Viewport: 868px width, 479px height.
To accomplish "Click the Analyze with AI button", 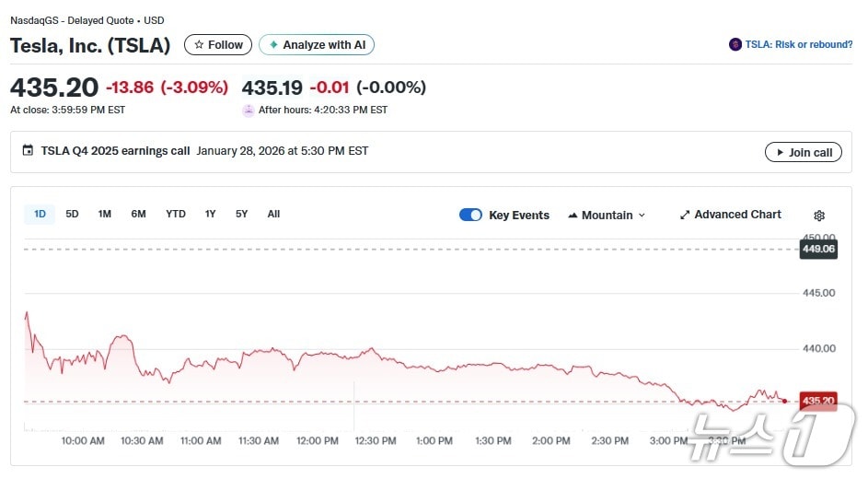I will click(317, 44).
